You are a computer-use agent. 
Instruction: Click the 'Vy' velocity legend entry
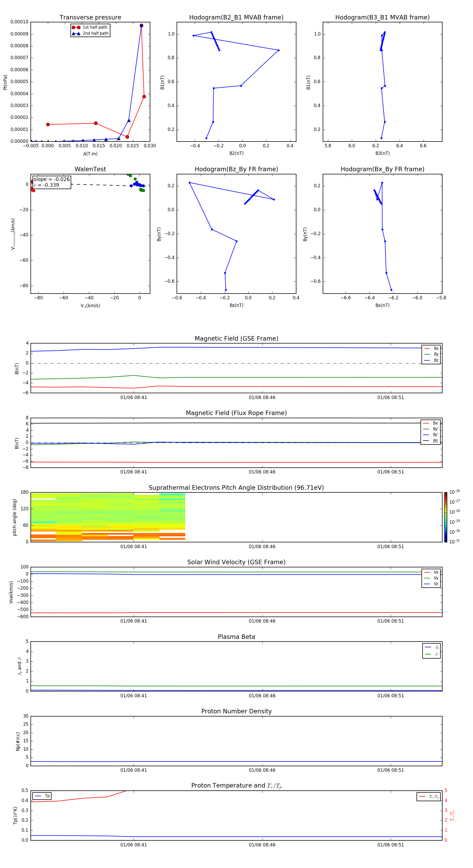[x=431, y=578]
